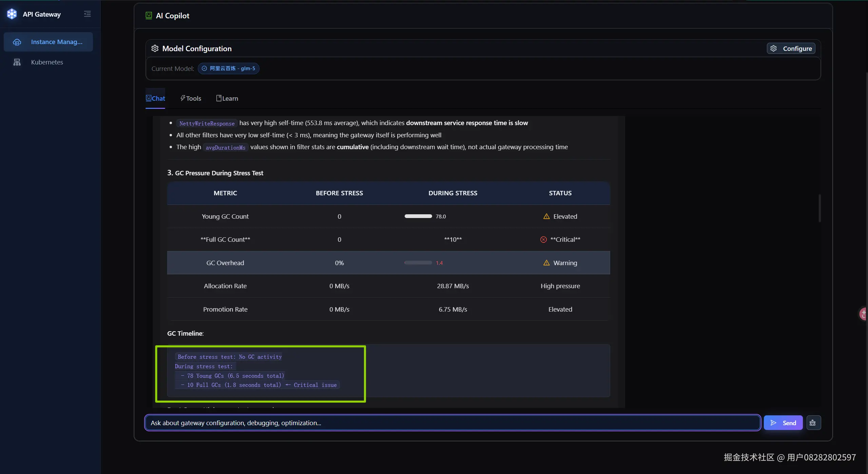This screenshot has width=868, height=474.
Task: Click the Instance Management cloud icon
Action: click(17, 42)
